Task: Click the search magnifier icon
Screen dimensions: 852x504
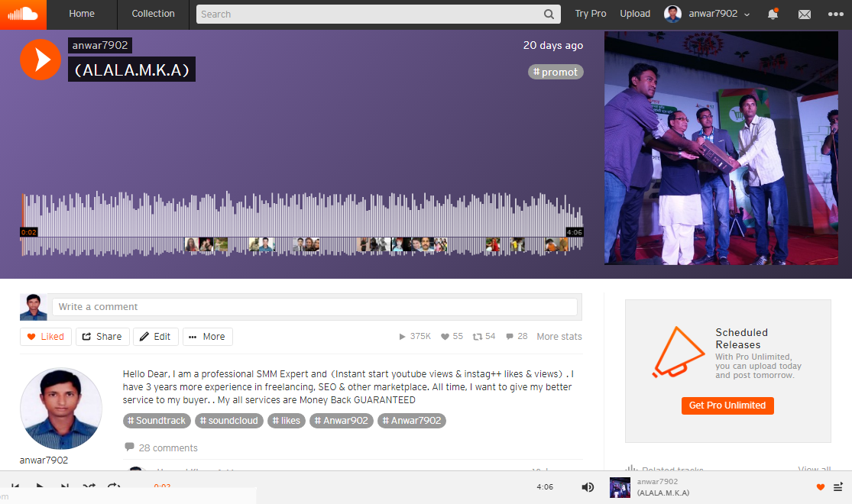Action: coord(549,14)
